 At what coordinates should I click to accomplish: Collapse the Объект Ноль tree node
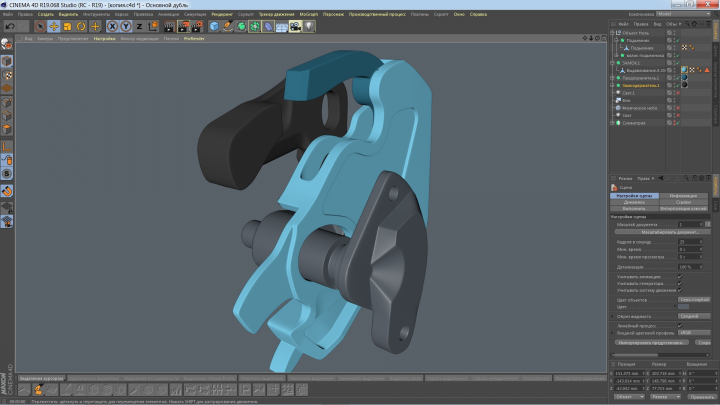tap(612, 33)
